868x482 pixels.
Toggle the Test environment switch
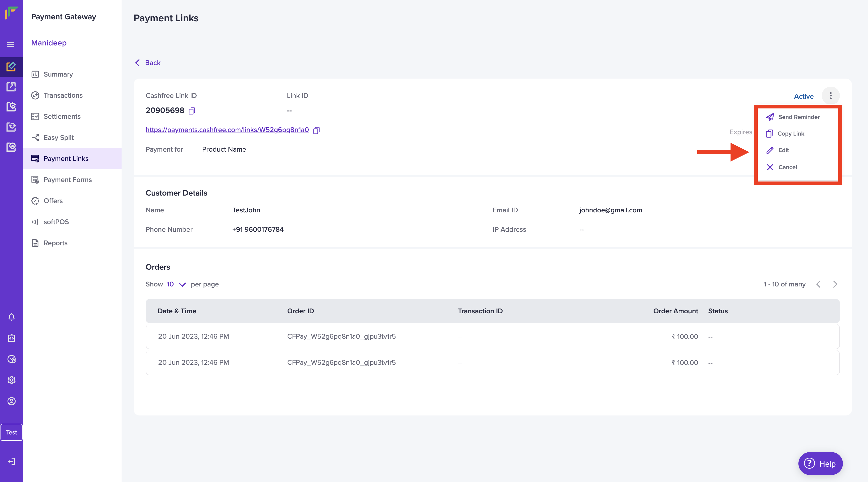pyautogui.click(x=12, y=432)
